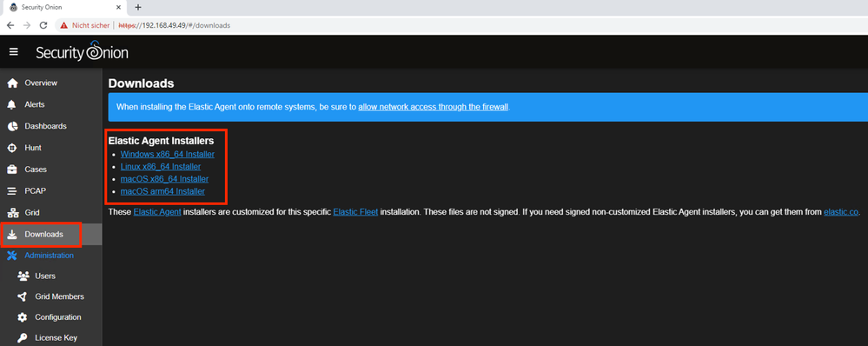
Task: Visit the elastic.co link
Action: (x=841, y=212)
